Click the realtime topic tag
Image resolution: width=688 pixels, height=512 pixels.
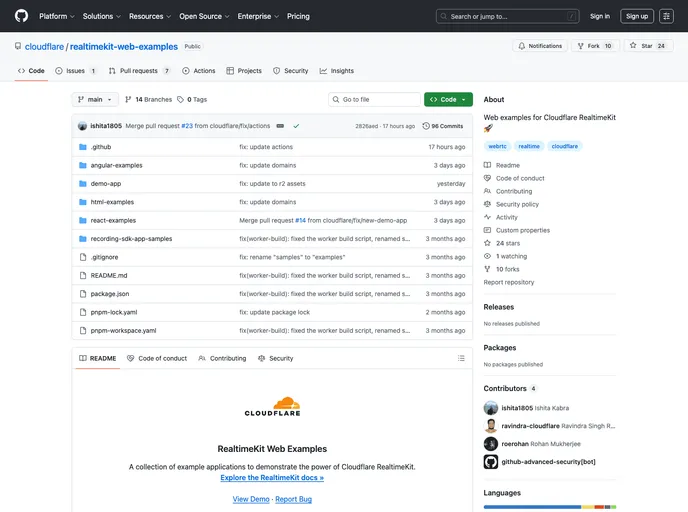tap(529, 146)
